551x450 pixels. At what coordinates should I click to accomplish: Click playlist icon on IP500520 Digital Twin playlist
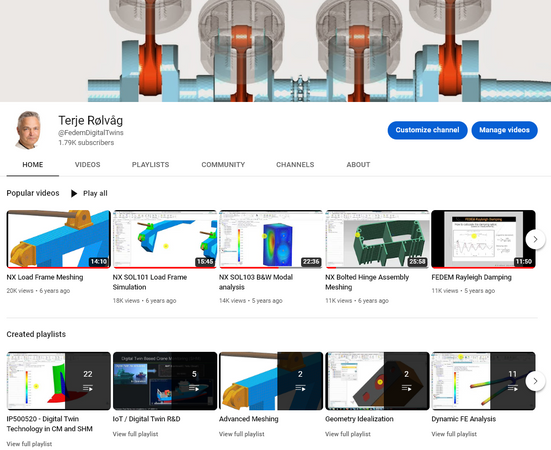point(88,388)
